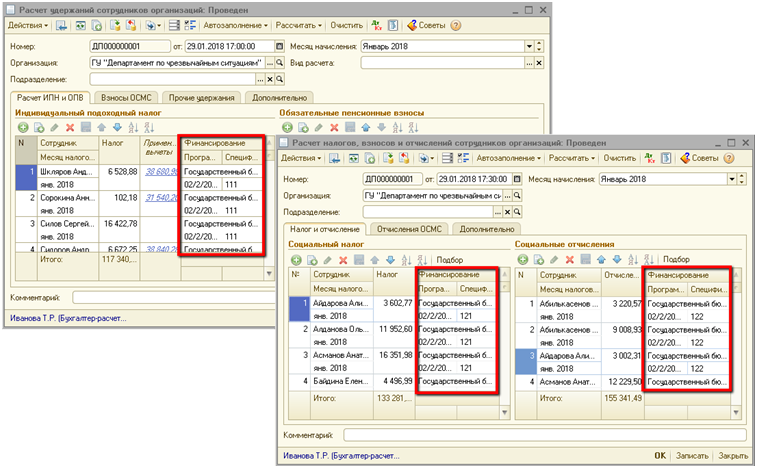Click the help question mark icon in Расчет налогов toolbar

click(x=729, y=158)
